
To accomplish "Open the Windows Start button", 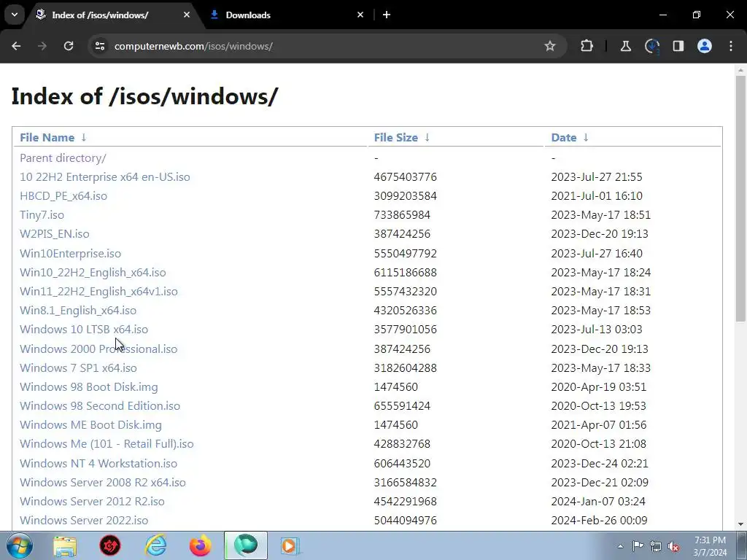I will point(20,545).
